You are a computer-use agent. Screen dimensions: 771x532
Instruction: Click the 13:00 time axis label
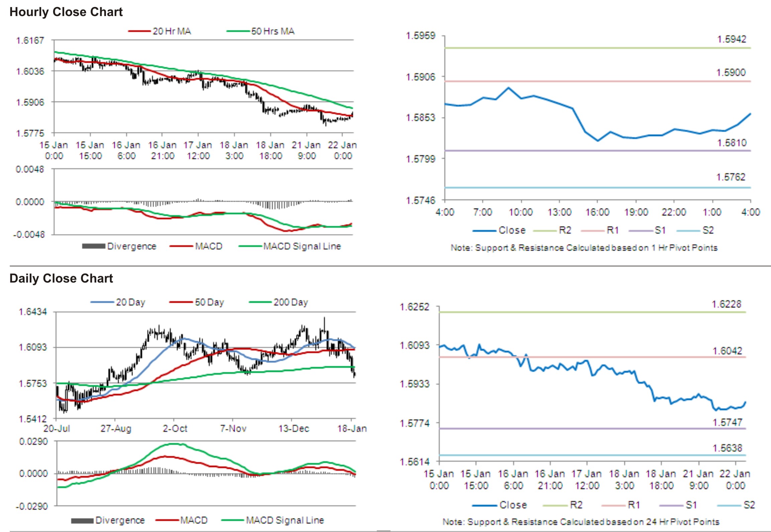559,212
